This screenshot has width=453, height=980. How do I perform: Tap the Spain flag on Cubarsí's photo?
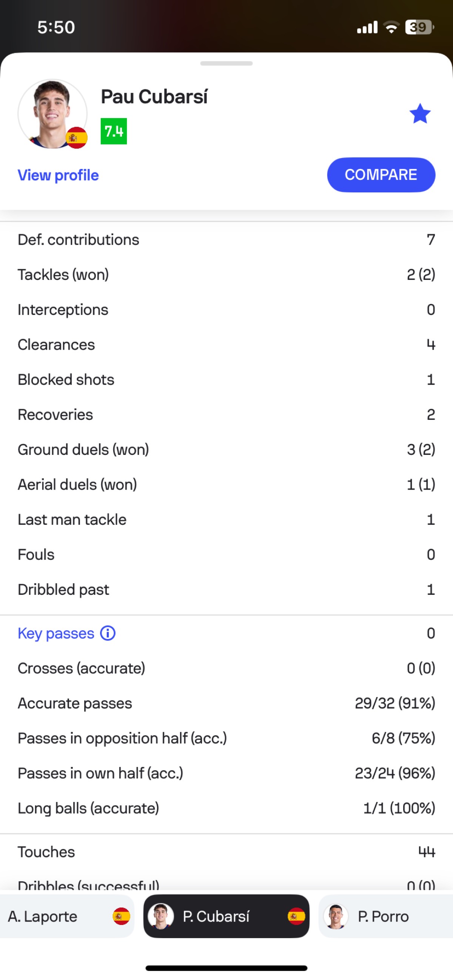[77, 138]
